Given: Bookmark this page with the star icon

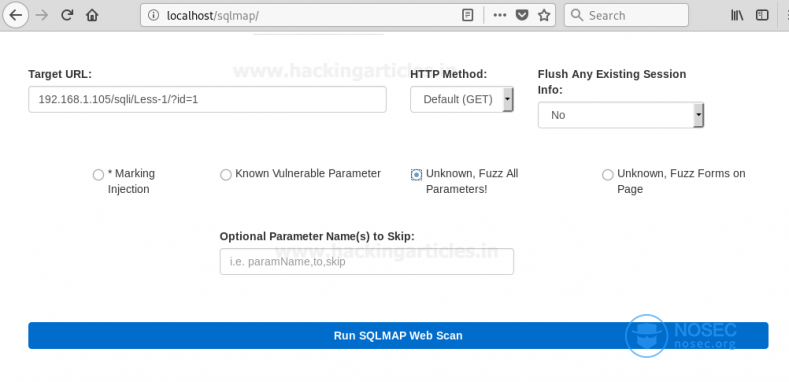Looking at the screenshot, I should pyautogui.click(x=544, y=15).
